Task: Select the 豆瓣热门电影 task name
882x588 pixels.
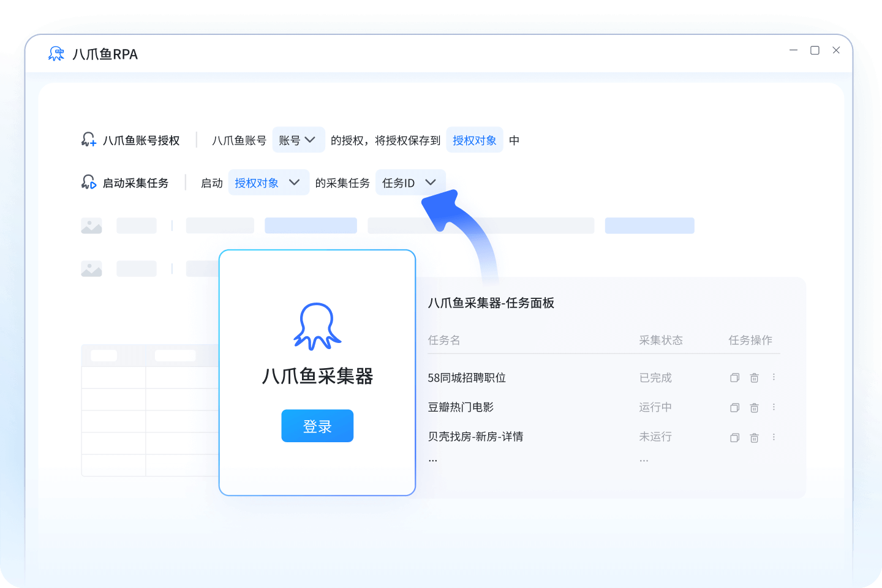Action: tap(461, 407)
